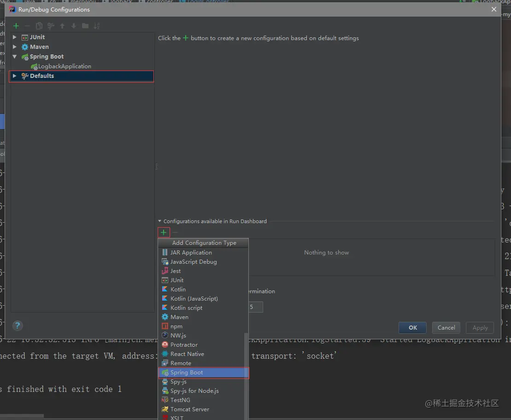Choose JUnit from Add Configuration Type popup
The image size is (511, 420).
pos(203,280)
